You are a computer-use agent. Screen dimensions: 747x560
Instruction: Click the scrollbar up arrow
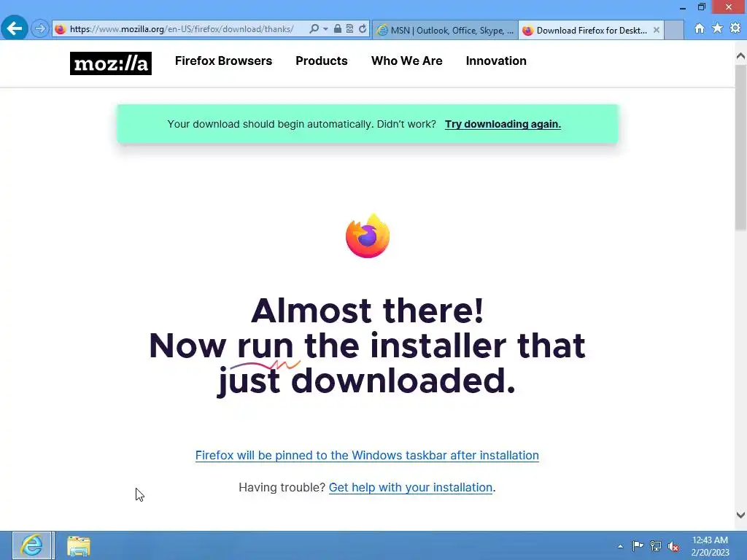click(x=741, y=56)
